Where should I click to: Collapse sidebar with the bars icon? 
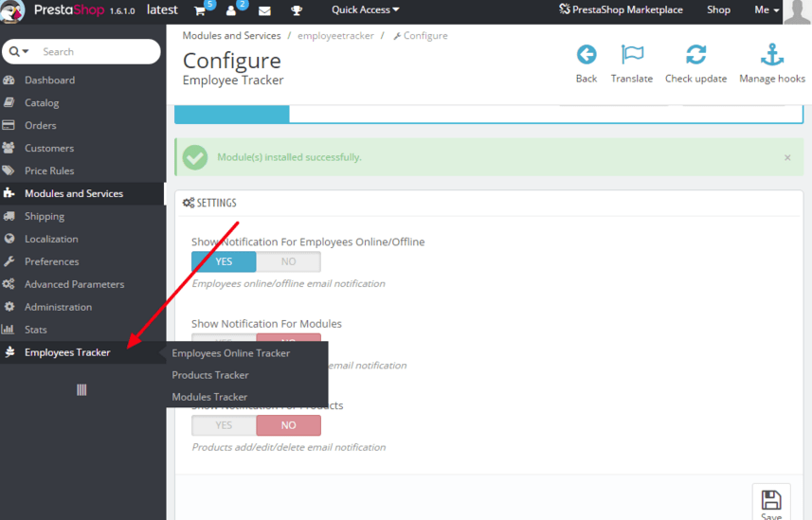coord(81,390)
